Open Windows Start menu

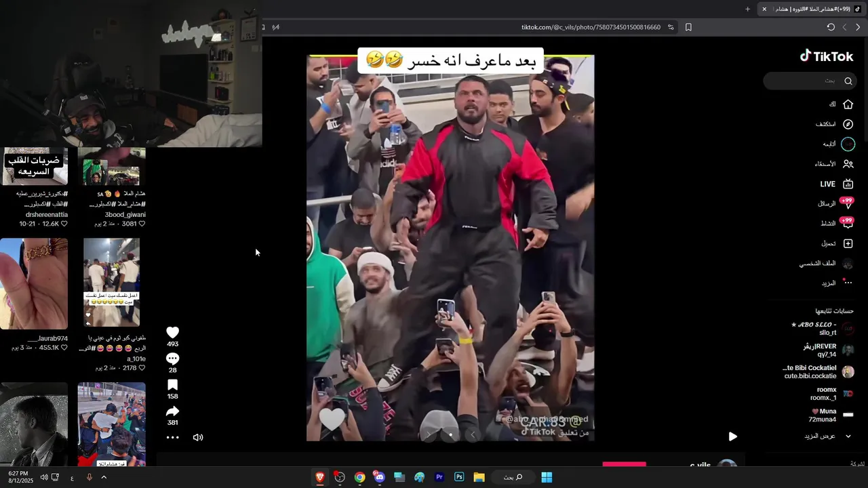point(547,477)
